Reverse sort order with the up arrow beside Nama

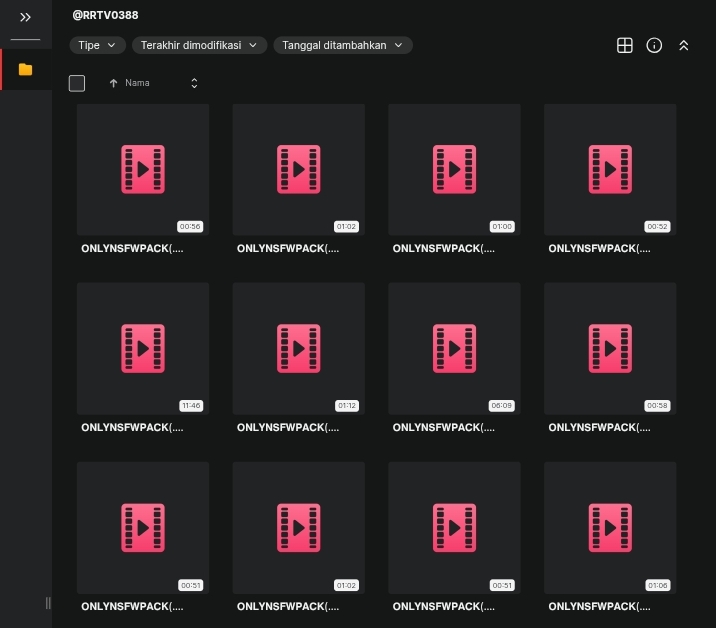pyautogui.click(x=113, y=83)
